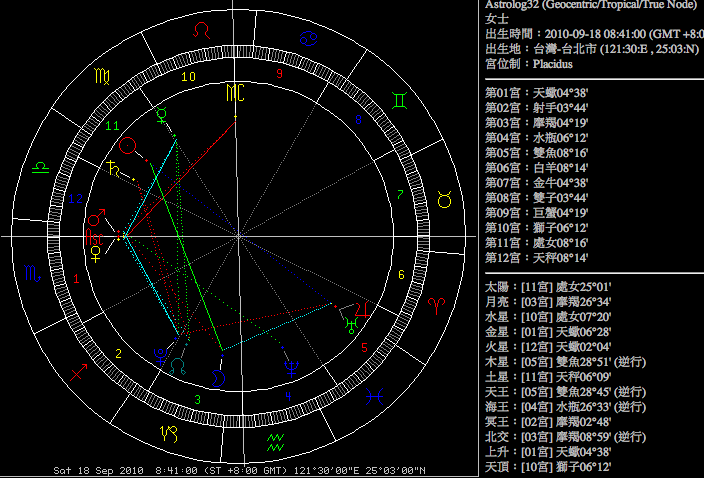
Task: Select the red Aries sign glyph
Action: [437, 302]
